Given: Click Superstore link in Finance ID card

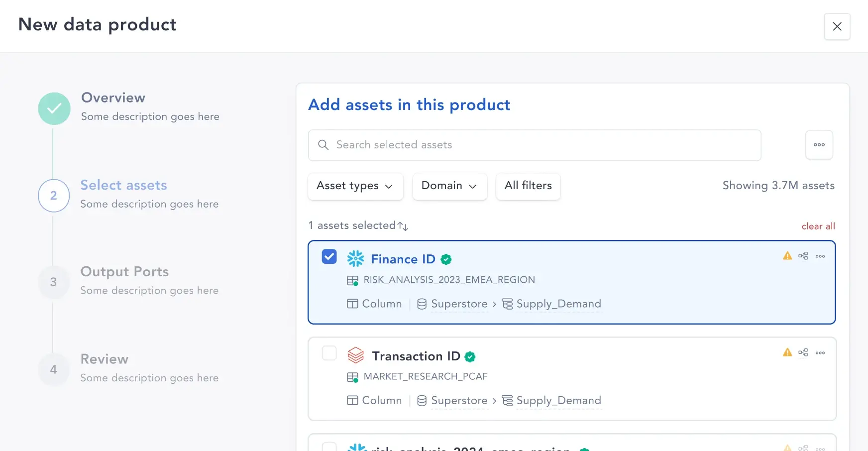Looking at the screenshot, I should (459, 304).
